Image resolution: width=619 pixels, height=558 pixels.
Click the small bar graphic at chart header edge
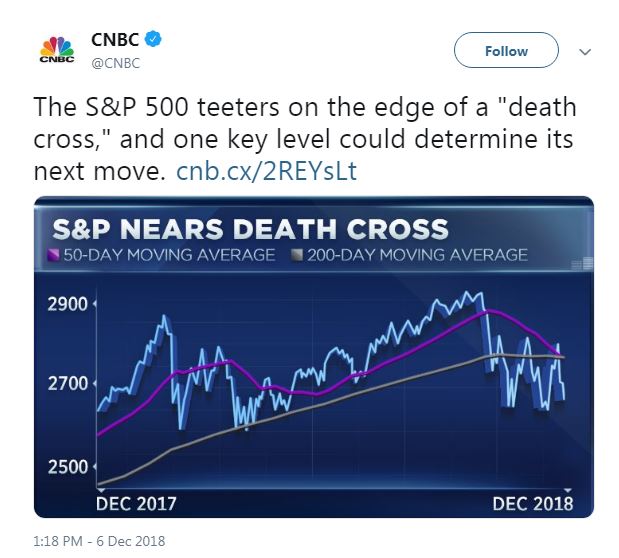(574, 264)
